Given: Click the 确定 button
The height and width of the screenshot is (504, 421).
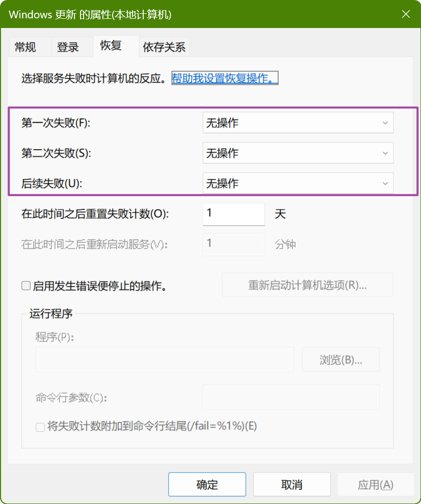Looking at the screenshot, I should (207, 484).
